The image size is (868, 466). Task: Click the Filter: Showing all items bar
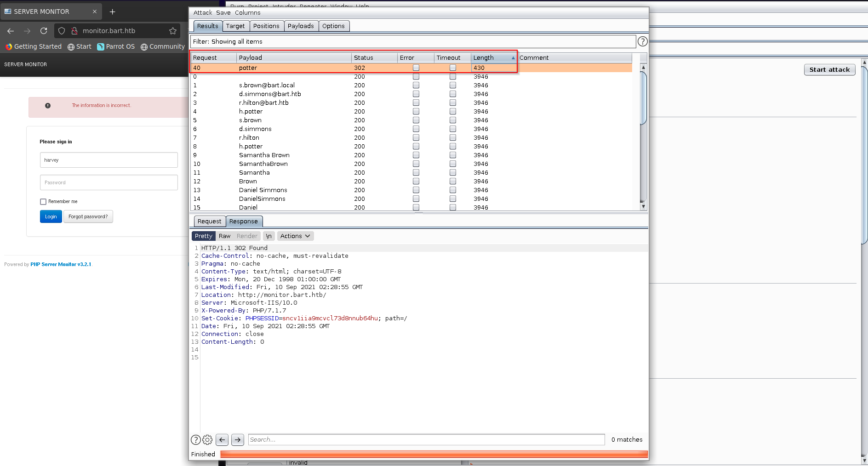(x=413, y=41)
